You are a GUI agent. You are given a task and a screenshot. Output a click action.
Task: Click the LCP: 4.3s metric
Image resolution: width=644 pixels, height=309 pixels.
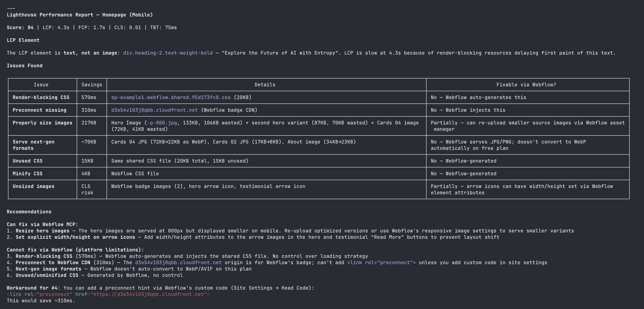56,27
